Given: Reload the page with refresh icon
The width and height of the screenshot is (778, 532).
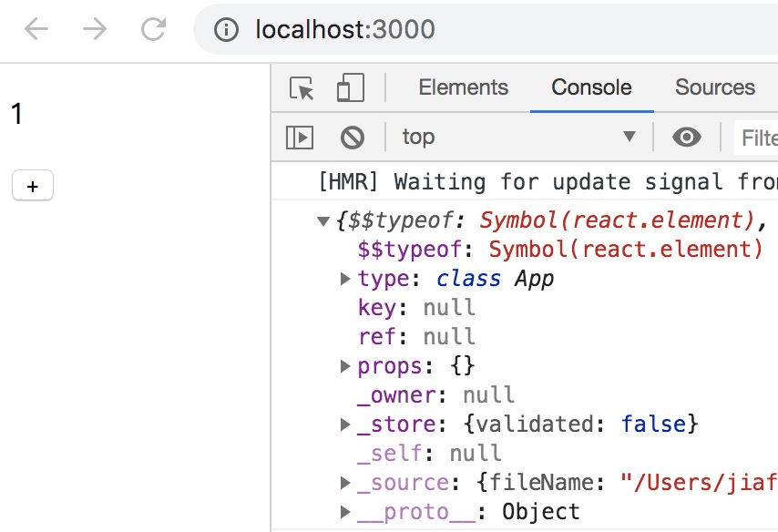Looking at the screenshot, I should [153, 29].
